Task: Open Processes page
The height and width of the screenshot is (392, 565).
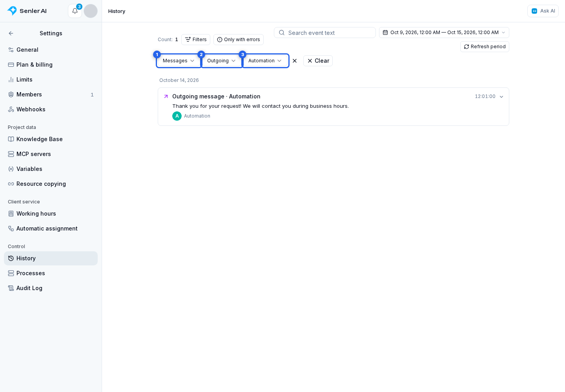Action: (51, 273)
